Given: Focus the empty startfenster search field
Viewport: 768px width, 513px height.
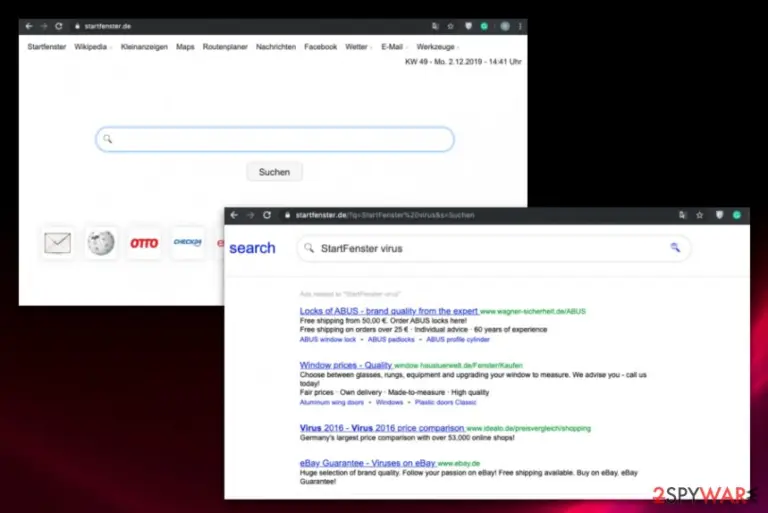Looking at the screenshot, I should point(275,139).
